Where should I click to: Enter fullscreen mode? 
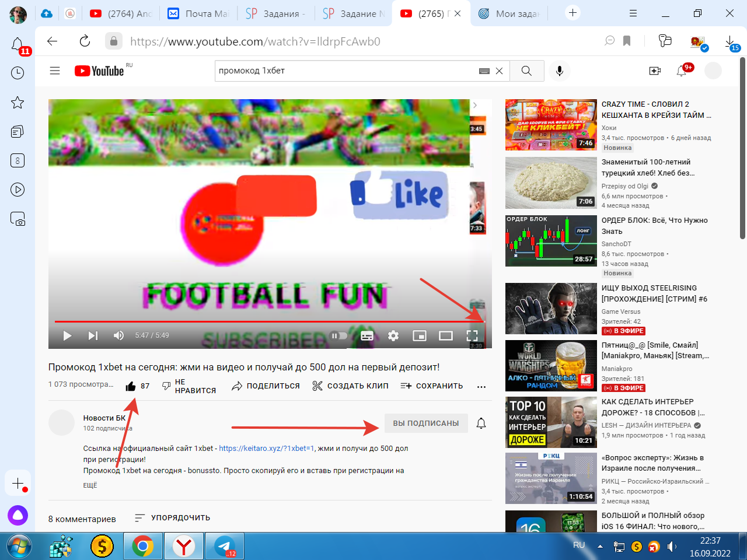pyautogui.click(x=472, y=335)
